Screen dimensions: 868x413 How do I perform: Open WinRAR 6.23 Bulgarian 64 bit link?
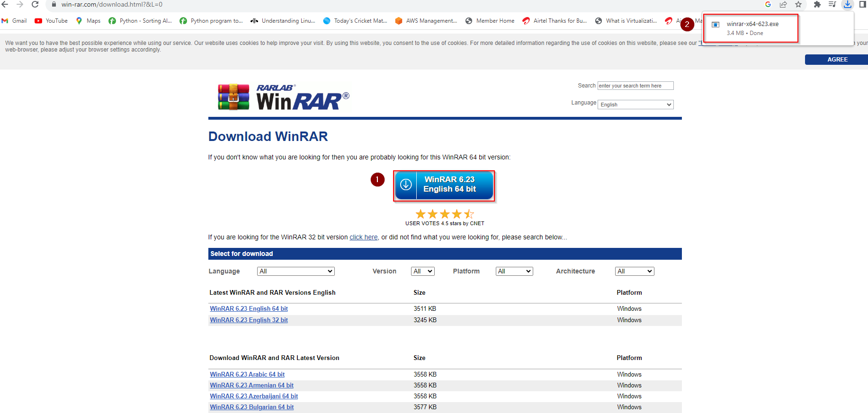pyautogui.click(x=252, y=407)
